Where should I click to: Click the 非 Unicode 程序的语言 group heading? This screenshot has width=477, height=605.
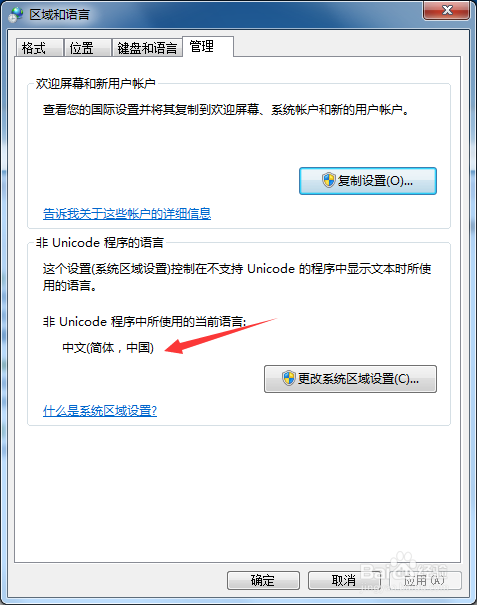coord(100,243)
